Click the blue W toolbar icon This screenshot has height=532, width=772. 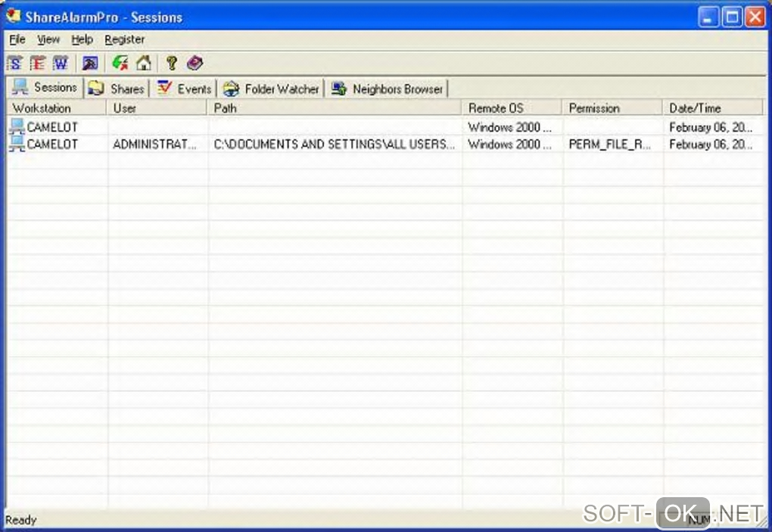pos(61,63)
